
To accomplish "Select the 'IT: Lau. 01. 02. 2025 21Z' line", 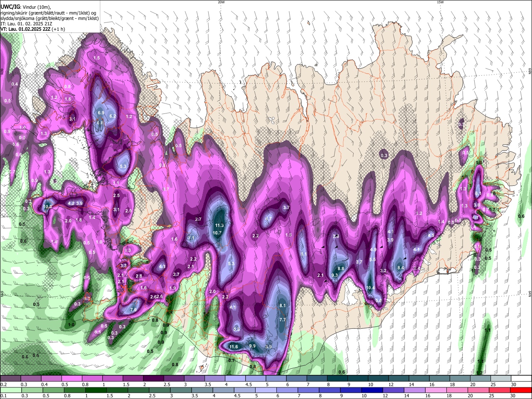I will (26, 24).
